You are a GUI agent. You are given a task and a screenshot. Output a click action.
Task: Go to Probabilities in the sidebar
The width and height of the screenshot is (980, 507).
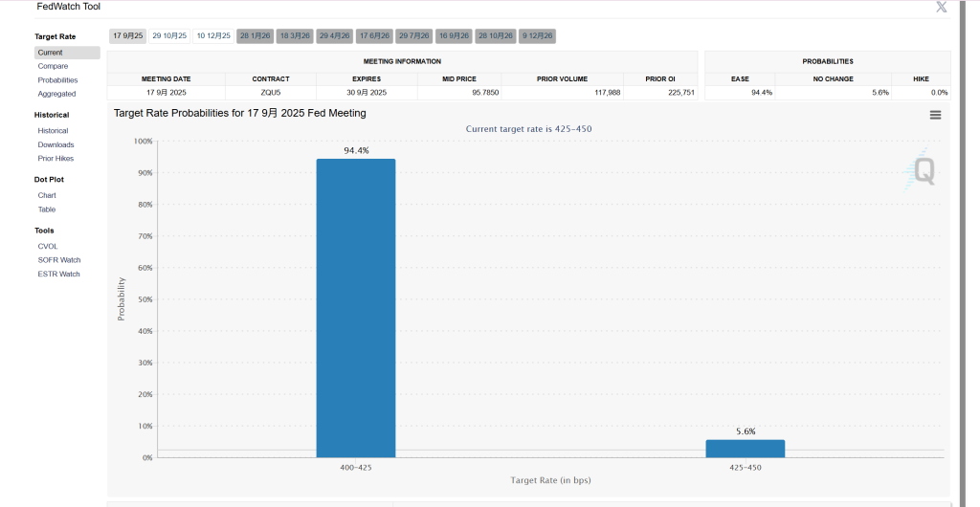57,80
